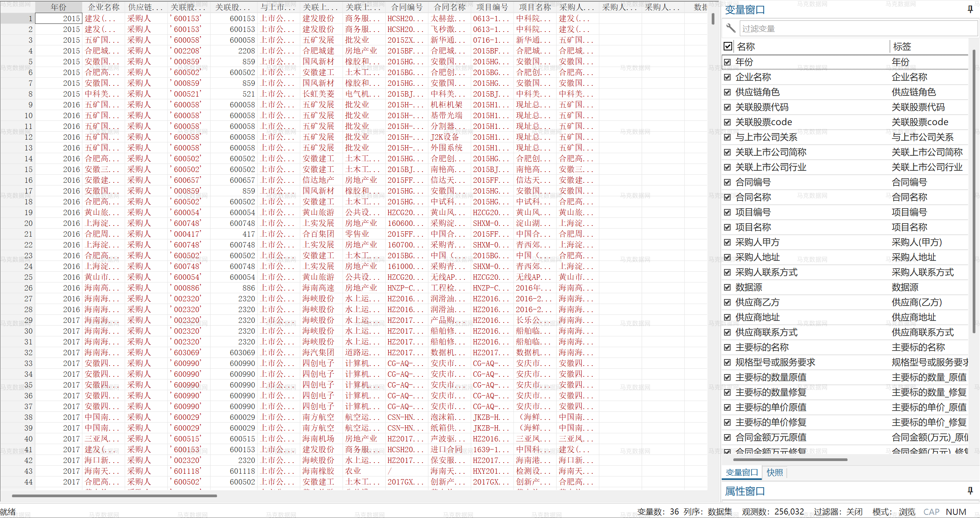The height and width of the screenshot is (518, 980).
Task: Pin the 变量窗口 panel with pushpin icon
Action: 970,10
